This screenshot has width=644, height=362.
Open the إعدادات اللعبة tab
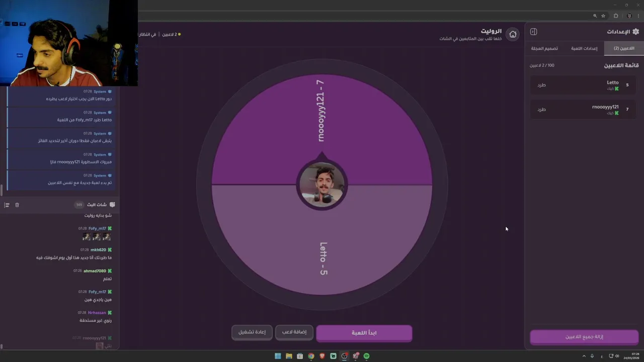click(584, 48)
